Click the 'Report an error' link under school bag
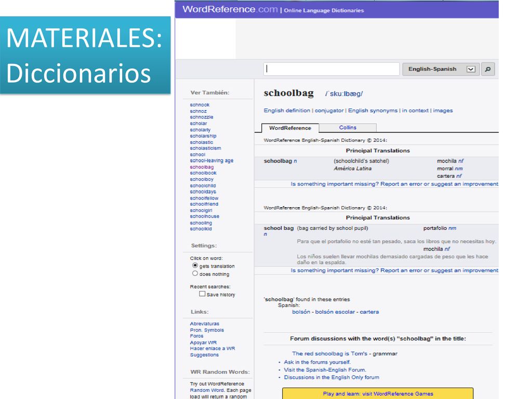The width and height of the screenshot is (532, 399). point(394,270)
